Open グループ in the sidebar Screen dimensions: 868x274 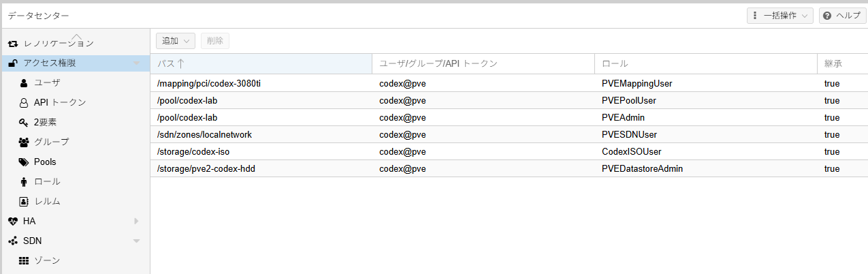pos(75,142)
